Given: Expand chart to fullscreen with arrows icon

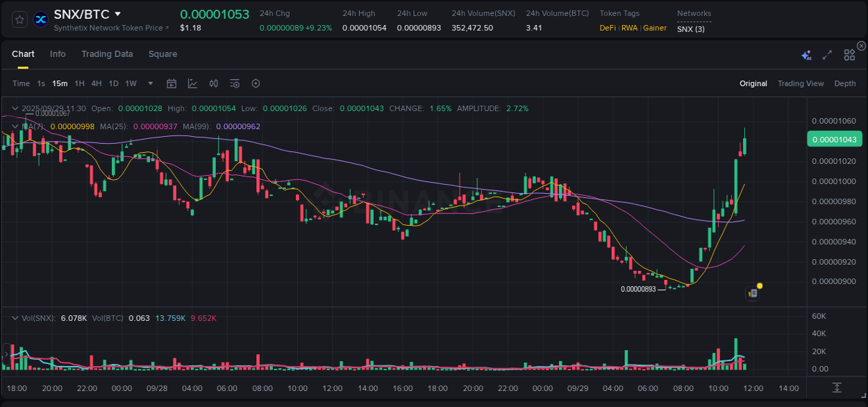Looking at the screenshot, I should tap(826, 55).
